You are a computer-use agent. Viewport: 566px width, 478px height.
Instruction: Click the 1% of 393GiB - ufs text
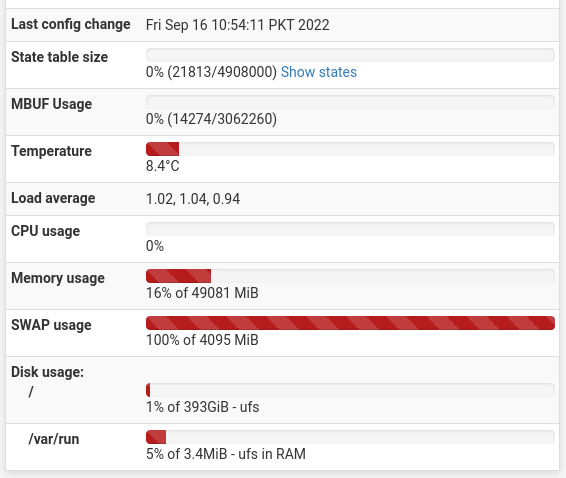203,407
